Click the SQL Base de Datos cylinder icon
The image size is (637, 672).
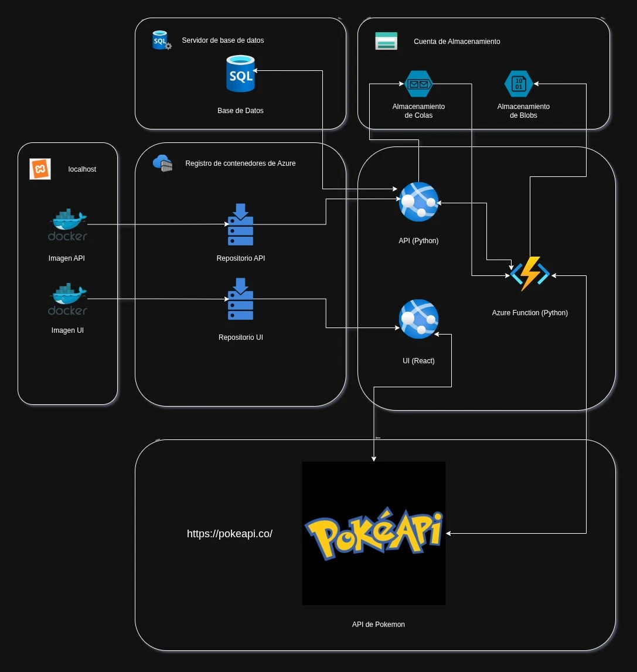tap(240, 73)
